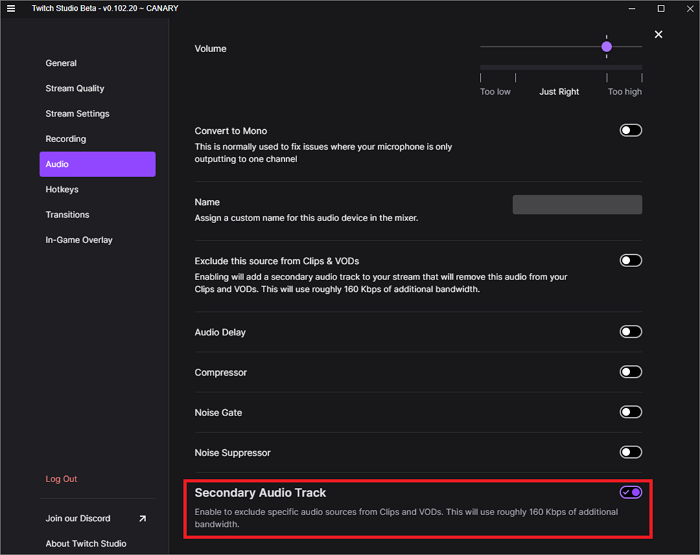Click the 'Too high' volume label
Viewport: 700px width, 555px height.
click(625, 92)
